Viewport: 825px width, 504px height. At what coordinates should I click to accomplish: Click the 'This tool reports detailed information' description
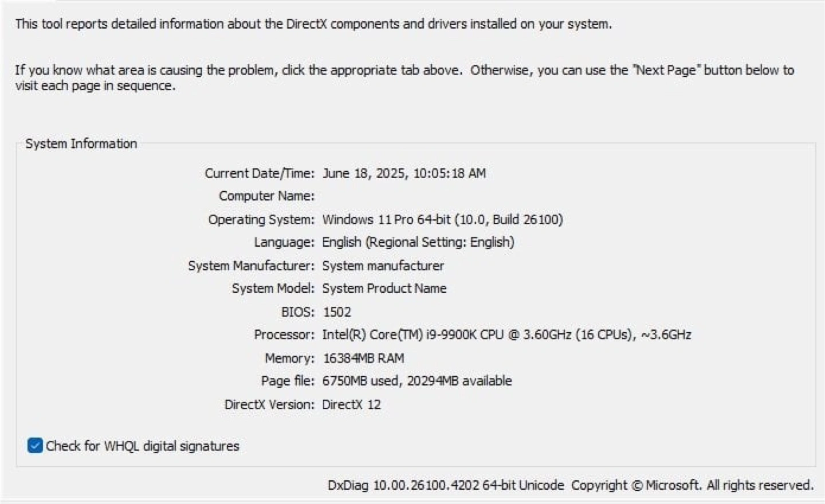[x=313, y=24]
